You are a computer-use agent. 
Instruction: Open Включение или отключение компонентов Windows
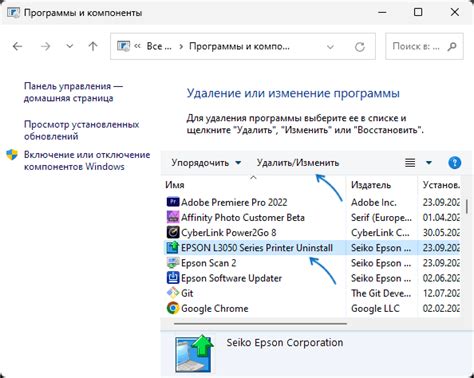coord(87,161)
